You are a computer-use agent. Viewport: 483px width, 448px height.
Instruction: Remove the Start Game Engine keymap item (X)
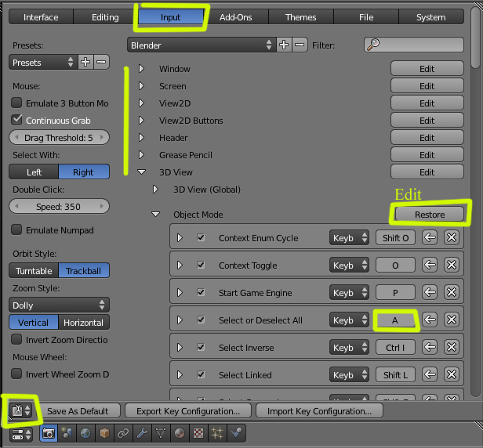pos(452,292)
